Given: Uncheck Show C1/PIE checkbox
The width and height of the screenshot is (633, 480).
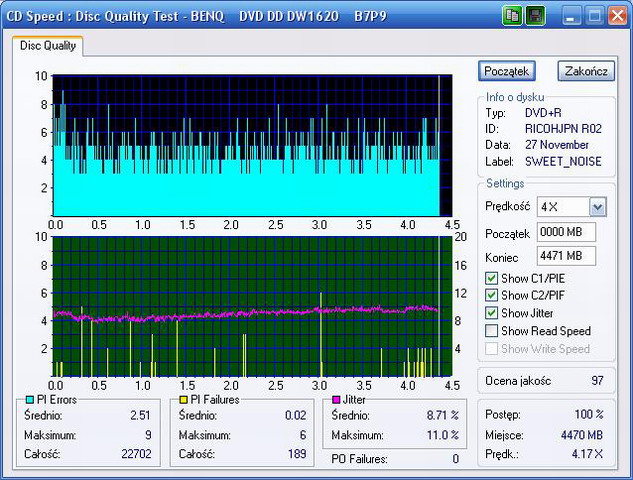Looking at the screenshot, I should point(491,279).
